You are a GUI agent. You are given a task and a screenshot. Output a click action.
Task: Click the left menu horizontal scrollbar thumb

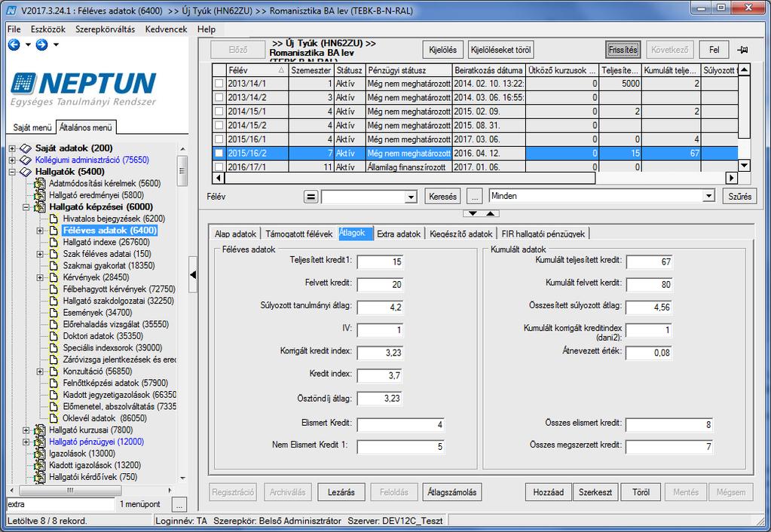(x=70, y=491)
